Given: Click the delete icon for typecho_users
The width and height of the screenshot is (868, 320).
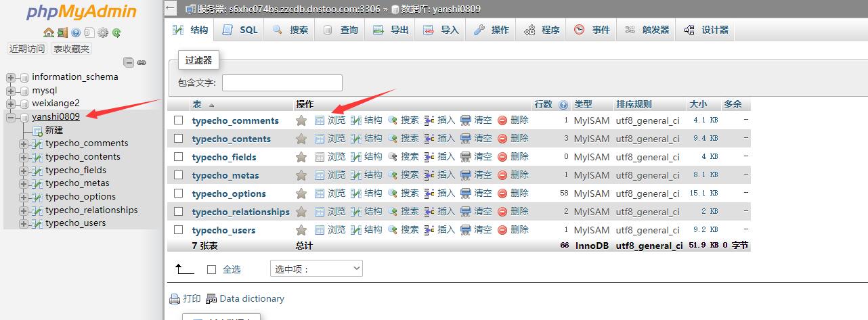Looking at the screenshot, I should 502,230.
